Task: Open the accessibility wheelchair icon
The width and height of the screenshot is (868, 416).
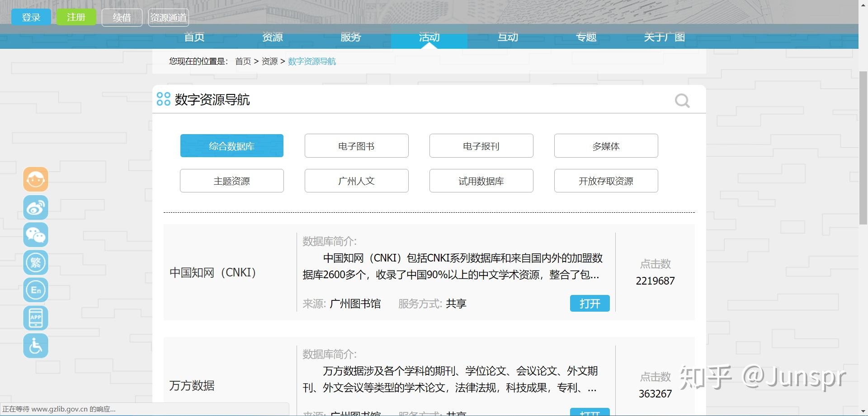Action: coord(36,346)
